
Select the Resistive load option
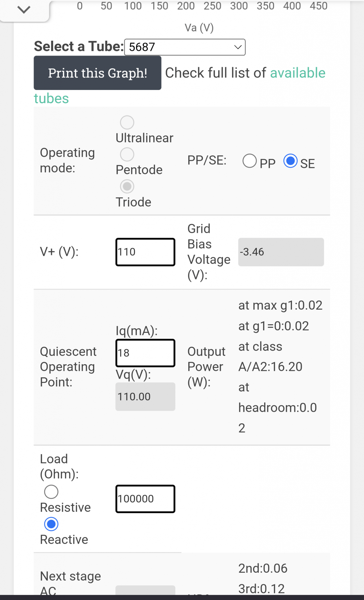[51, 492]
